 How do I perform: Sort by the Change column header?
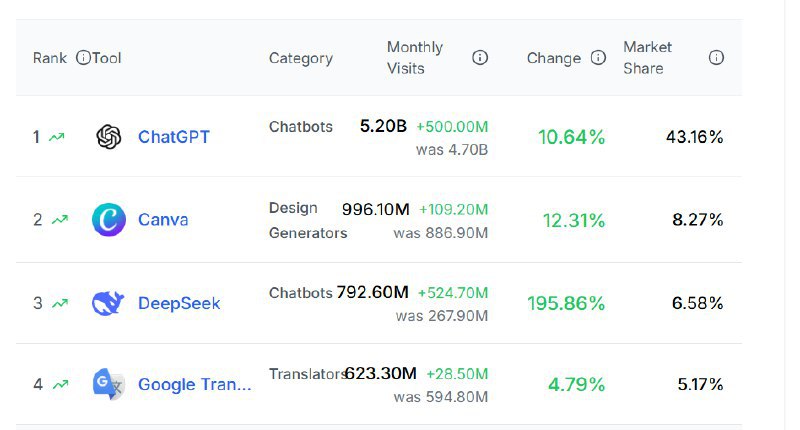tap(554, 58)
